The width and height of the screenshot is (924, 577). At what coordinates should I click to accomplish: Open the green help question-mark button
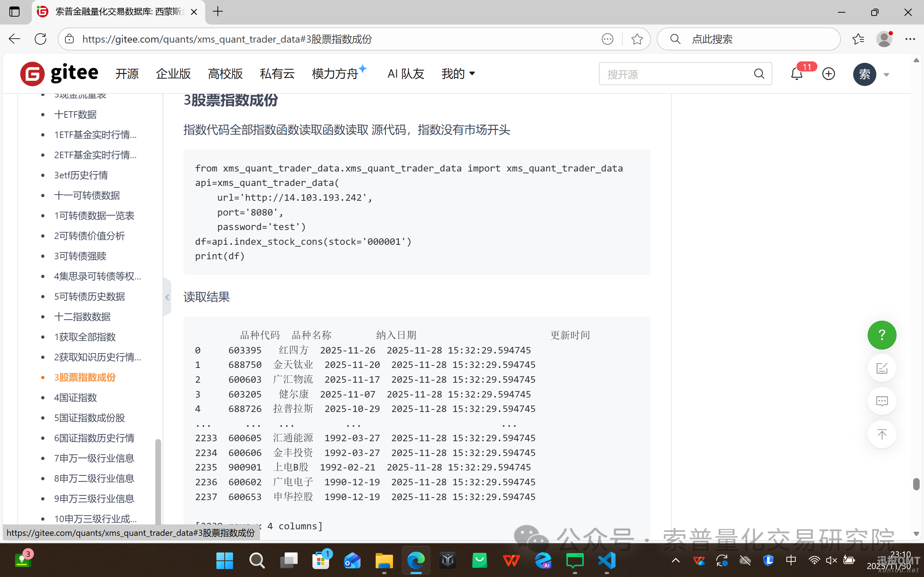tap(881, 335)
